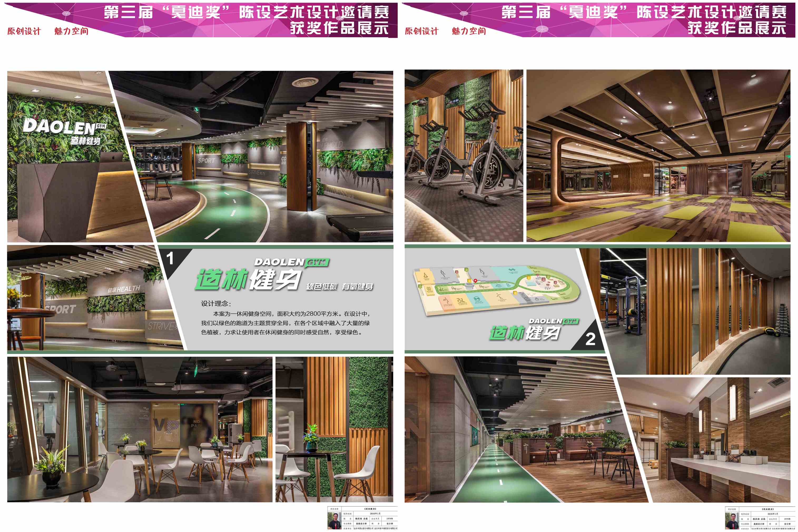The width and height of the screenshot is (798, 532).
Task: Click the competition title in panel 1's banner
Action: coord(246,12)
